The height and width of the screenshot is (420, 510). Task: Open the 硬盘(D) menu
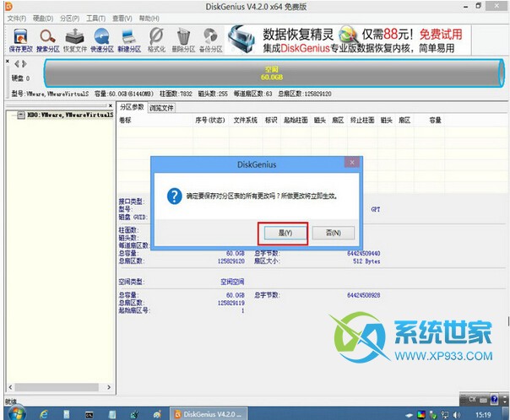pos(43,19)
